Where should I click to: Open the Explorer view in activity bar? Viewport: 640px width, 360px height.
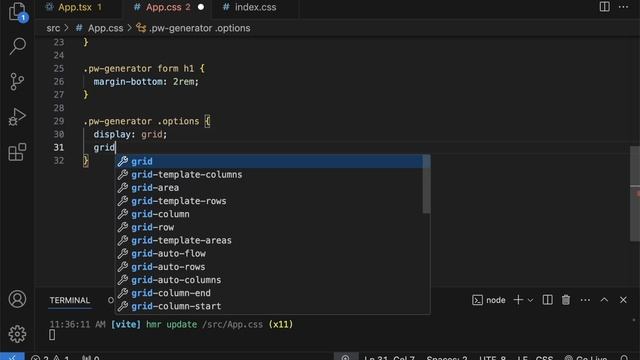[x=17, y=11]
